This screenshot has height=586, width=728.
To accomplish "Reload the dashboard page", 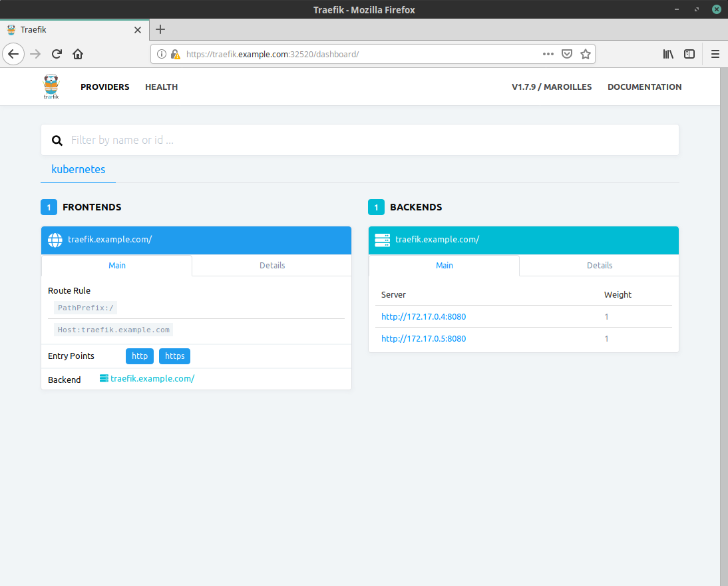I will [x=57, y=54].
